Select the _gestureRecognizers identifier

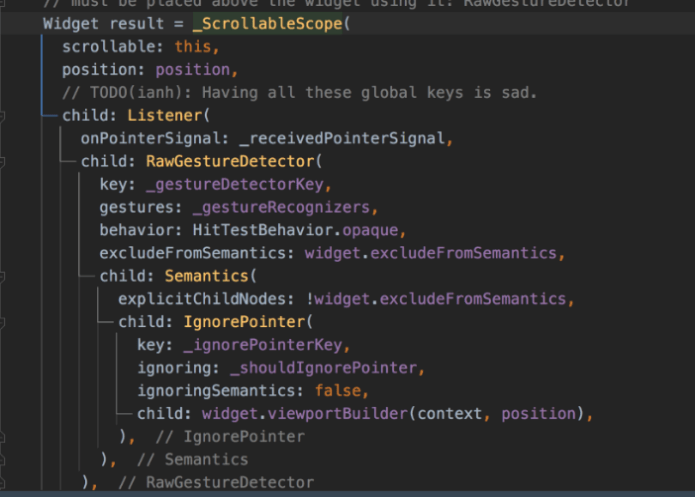281,207
